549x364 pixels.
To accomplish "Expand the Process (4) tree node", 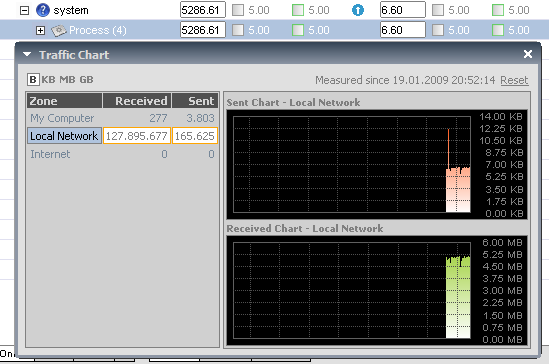I will point(40,30).
